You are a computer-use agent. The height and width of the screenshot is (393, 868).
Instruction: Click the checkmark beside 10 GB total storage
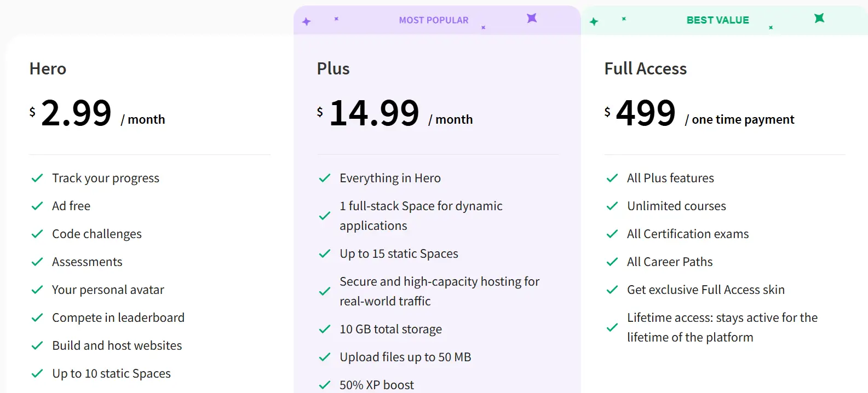tap(325, 330)
